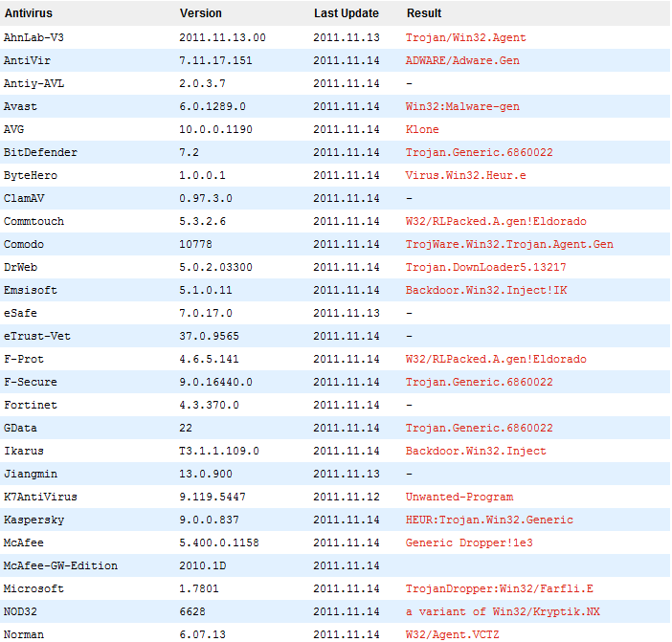Select the F-Secure row name

(31, 382)
